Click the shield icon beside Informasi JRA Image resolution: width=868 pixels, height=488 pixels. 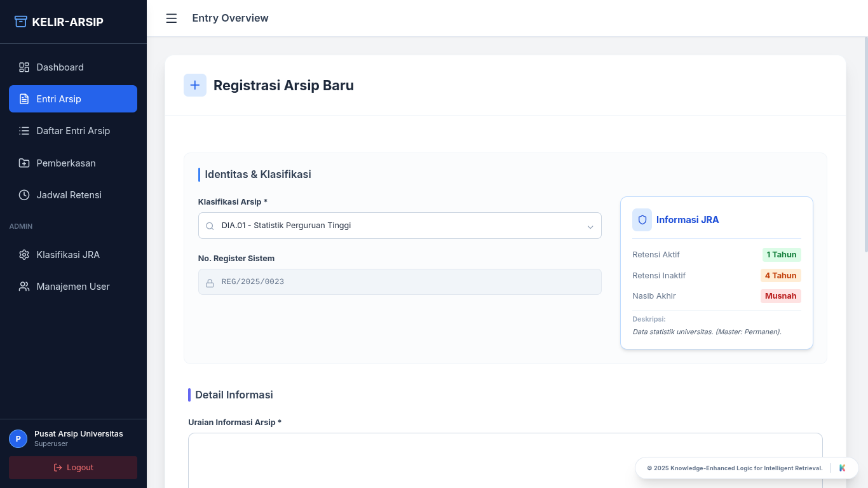click(642, 219)
